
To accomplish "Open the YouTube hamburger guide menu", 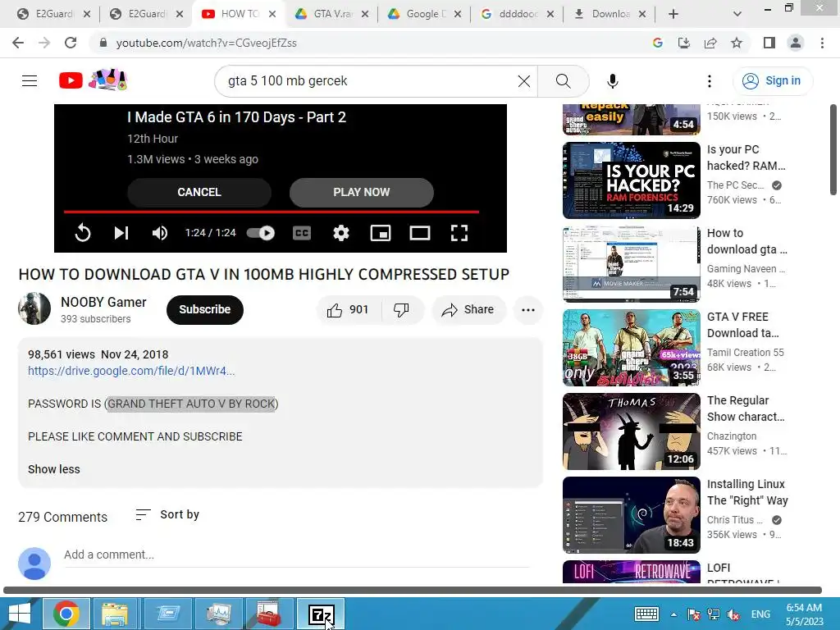I will [x=30, y=81].
